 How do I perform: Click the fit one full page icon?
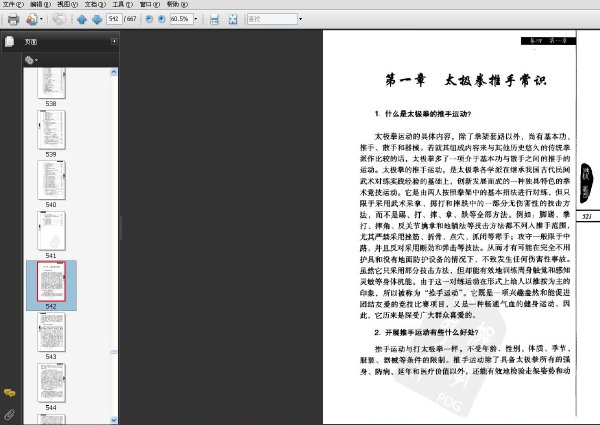[x=233, y=19]
